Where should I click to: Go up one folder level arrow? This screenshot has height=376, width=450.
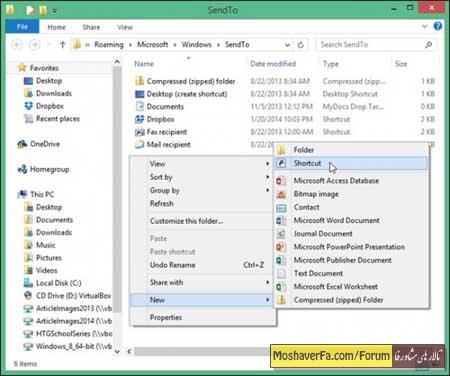click(62, 44)
